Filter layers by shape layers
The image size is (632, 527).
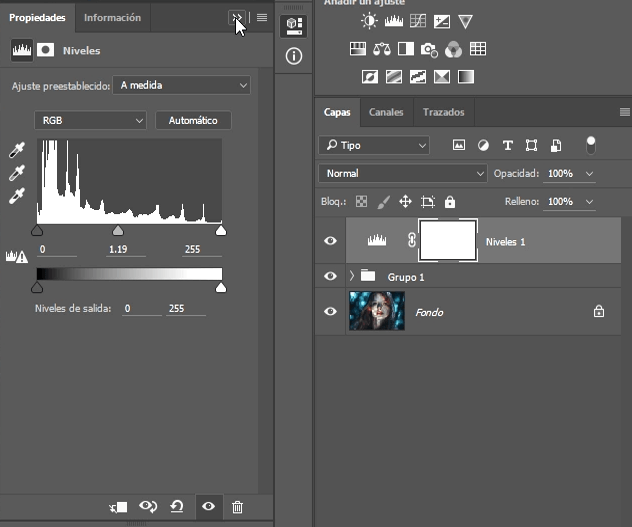(531, 145)
